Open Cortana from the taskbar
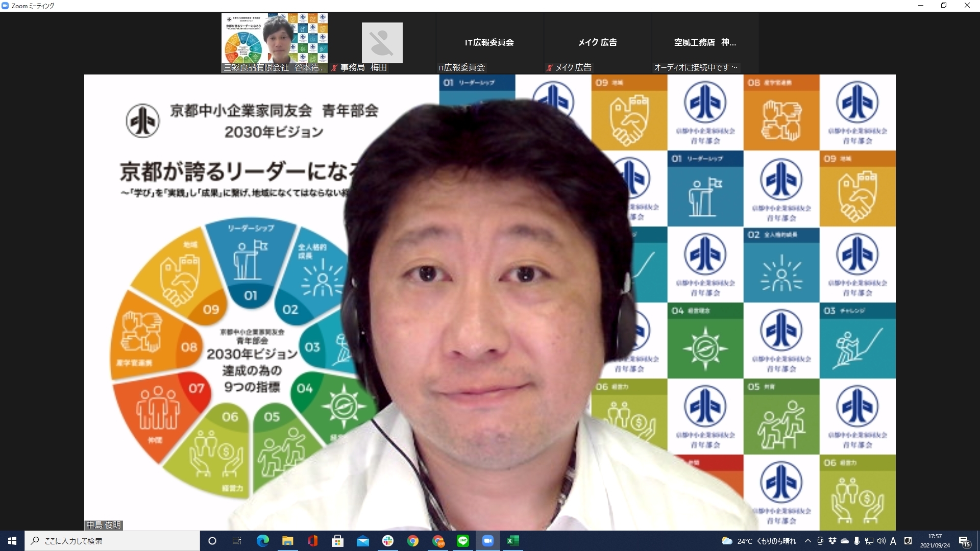Viewport: 980px width, 551px height. click(212, 541)
